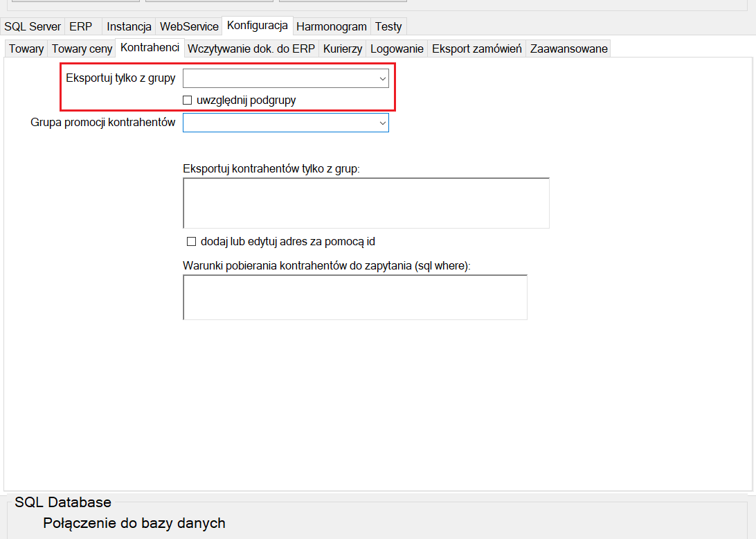Click the Kontrahenci sub-tab
The height and width of the screenshot is (539, 756).
pyautogui.click(x=150, y=48)
